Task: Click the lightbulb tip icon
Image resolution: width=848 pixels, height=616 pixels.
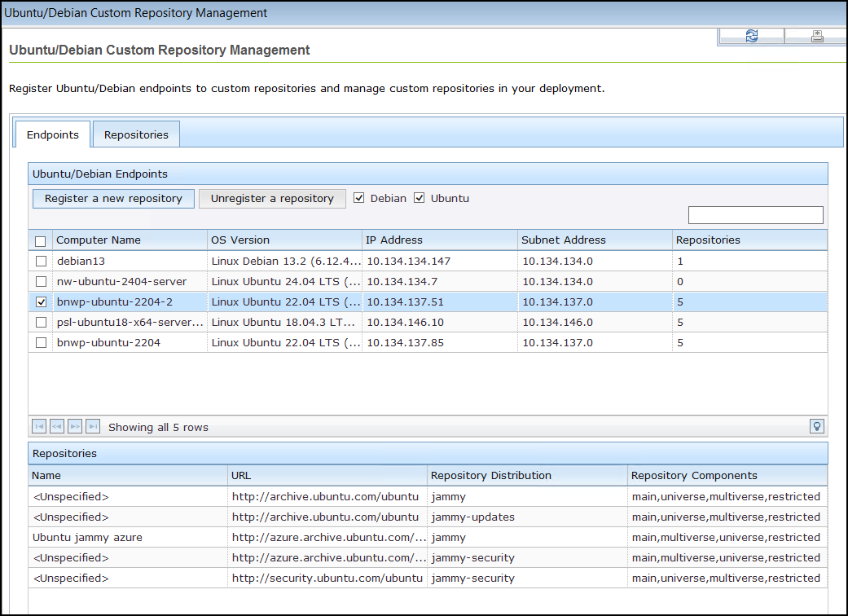Action: click(x=816, y=426)
